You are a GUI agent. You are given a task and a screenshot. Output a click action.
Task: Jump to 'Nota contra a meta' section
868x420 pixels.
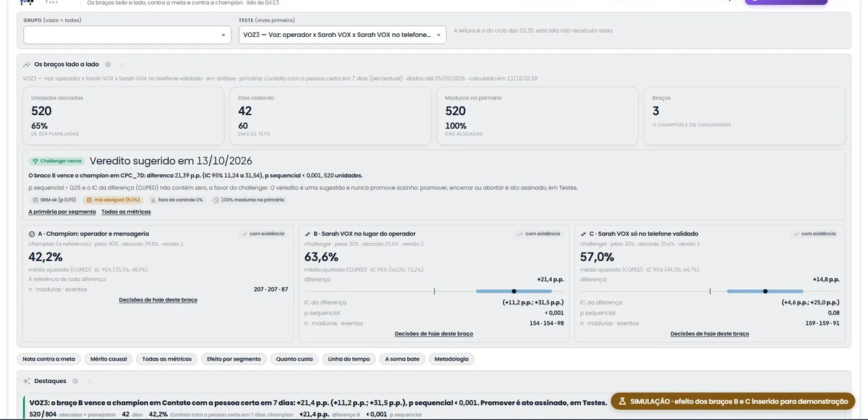[48, 359]
